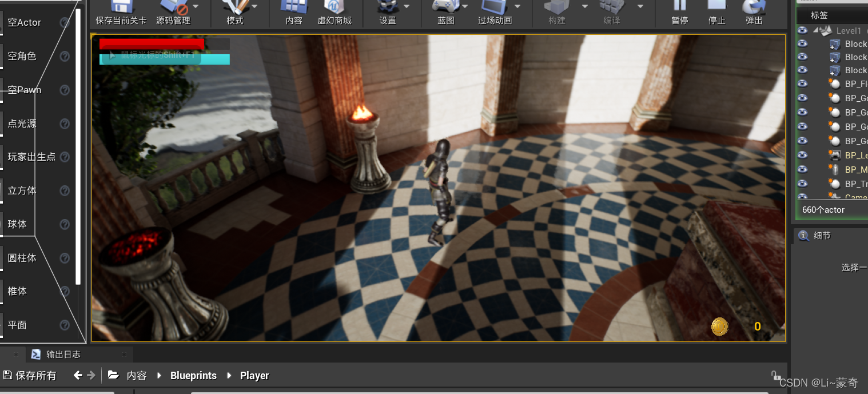Go to the 内容 breadcrumb folder
Screen dimensions: 868x394
point(137,376)
